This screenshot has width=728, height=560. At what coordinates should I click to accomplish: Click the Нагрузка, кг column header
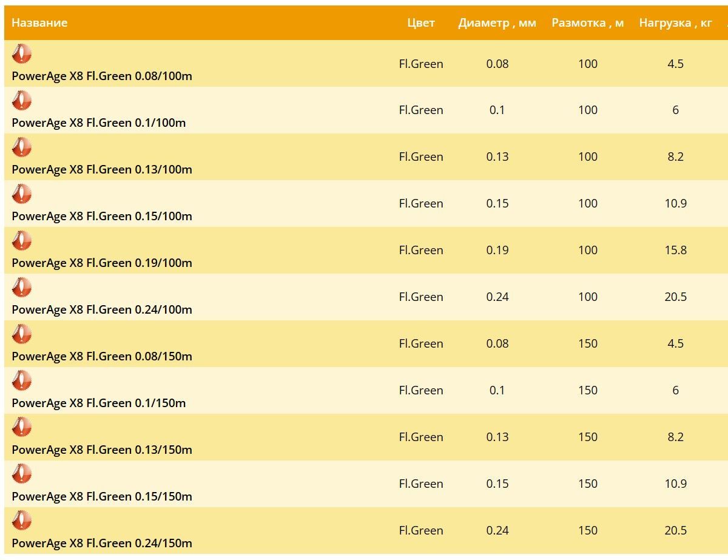(676, 24)
